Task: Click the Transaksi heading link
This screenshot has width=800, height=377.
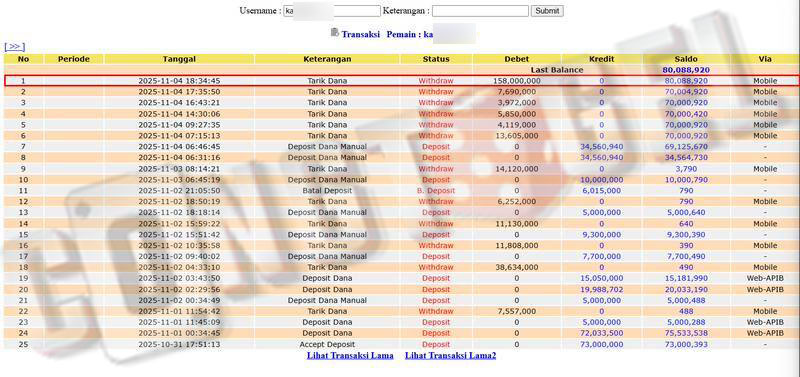Action: [x=361, y=34]
